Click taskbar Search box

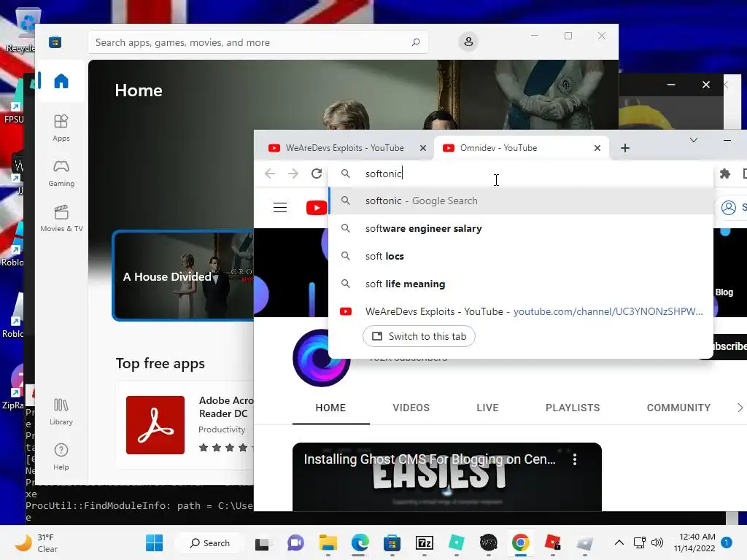pos(210,542)
